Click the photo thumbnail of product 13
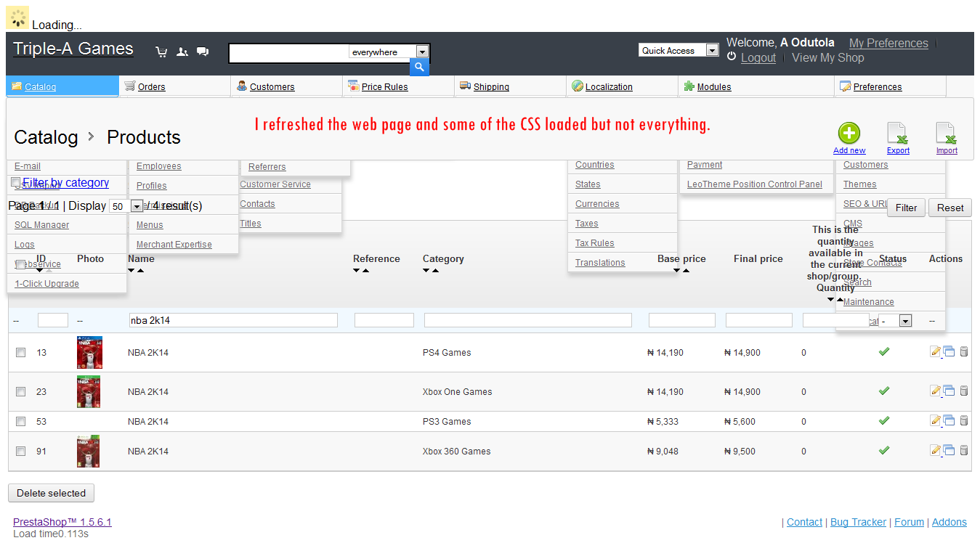Image resolution: width=980 pixels, height=551 pixels. (89, 352)
